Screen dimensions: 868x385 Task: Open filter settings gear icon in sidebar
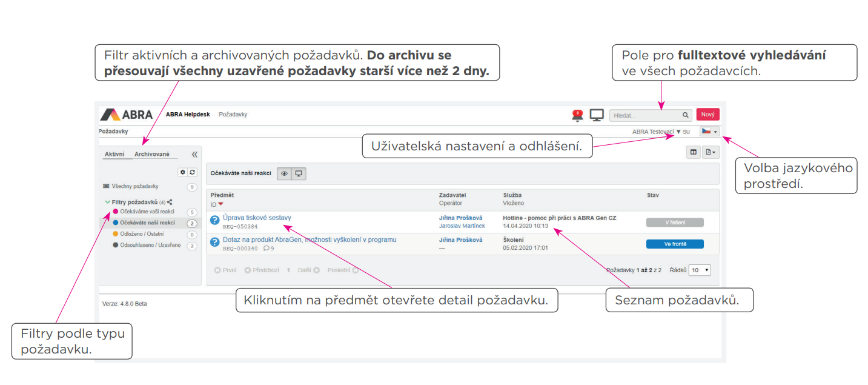pos(183,173)
